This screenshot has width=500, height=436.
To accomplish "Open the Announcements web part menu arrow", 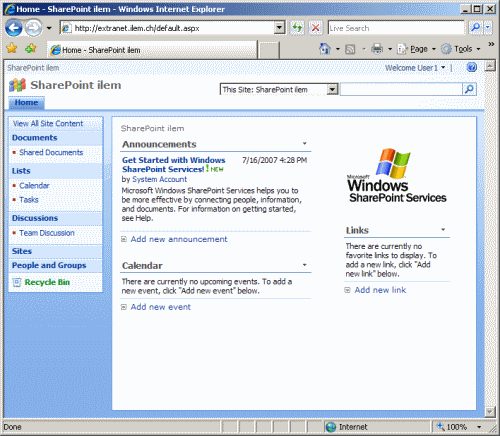I will [x=304, y=144].
